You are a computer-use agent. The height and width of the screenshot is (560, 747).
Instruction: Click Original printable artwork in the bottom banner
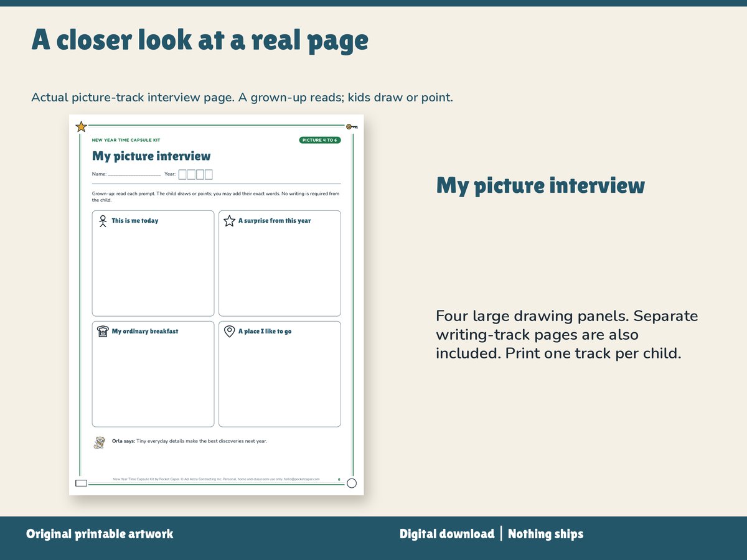click(100, 534)
